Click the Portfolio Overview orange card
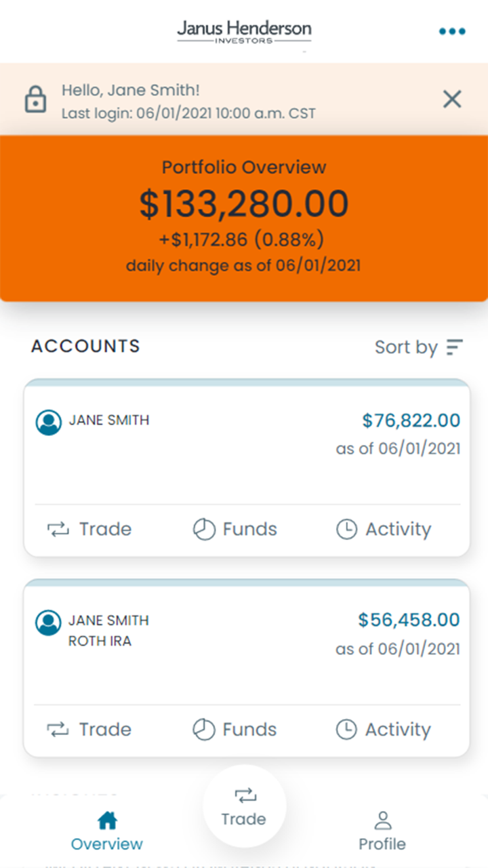Image resolution: width=488 pixels, height=868 pixels. click(x=244, y=217)
